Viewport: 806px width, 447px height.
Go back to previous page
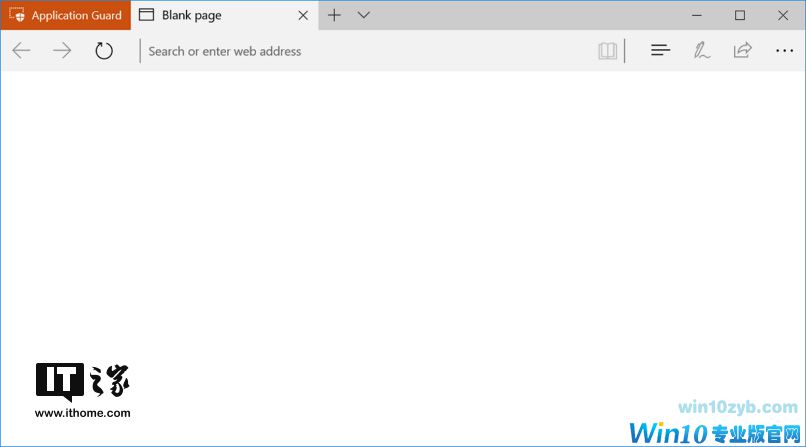tap(21, 50)
